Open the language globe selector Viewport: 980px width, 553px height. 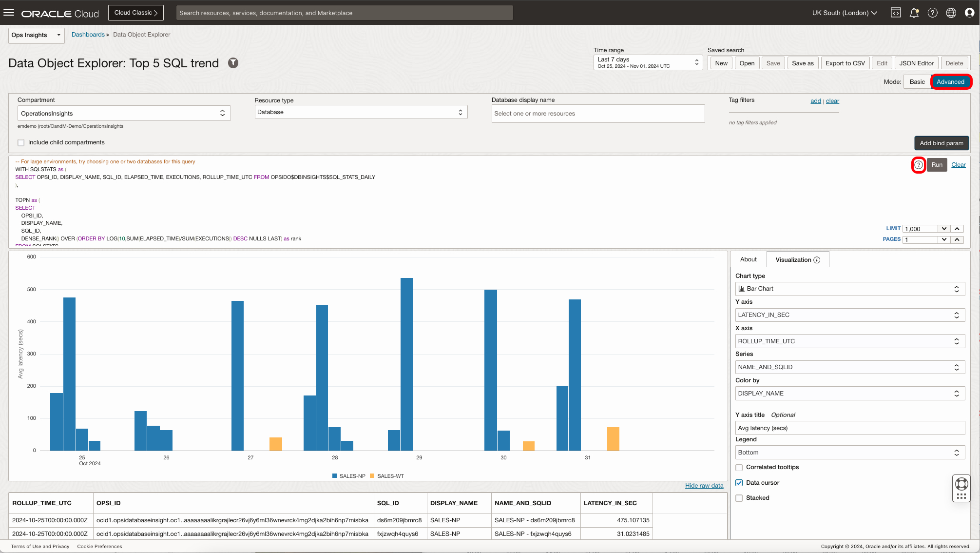tap(951, 13)
